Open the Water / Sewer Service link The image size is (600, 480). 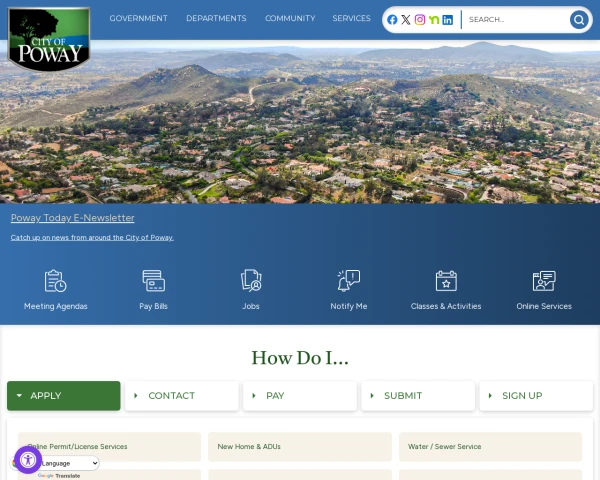490,447
